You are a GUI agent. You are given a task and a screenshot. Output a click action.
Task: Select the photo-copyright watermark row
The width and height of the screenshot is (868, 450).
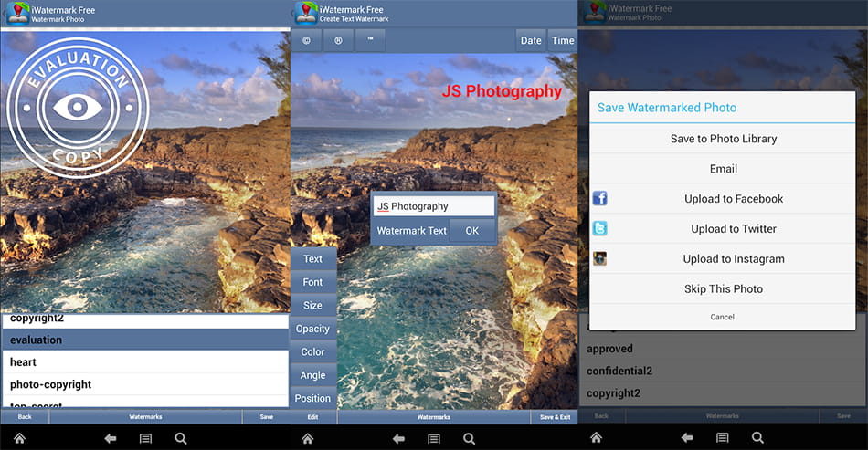coord(145,384)
